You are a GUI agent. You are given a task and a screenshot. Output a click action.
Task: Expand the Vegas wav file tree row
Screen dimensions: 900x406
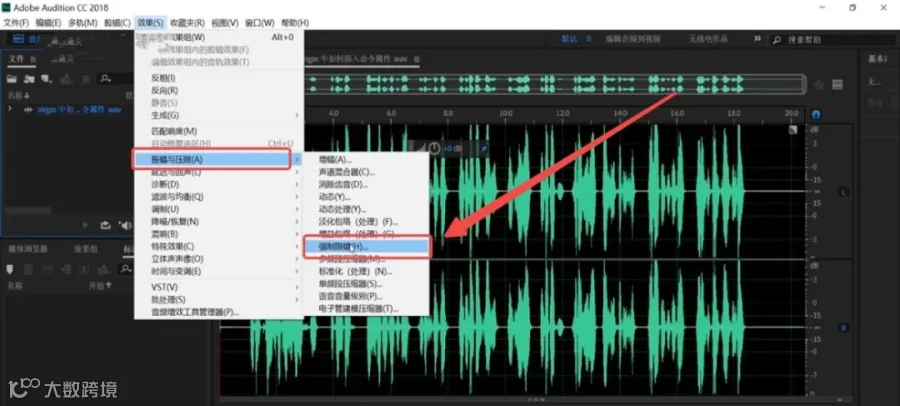click(x=10, y=109)
